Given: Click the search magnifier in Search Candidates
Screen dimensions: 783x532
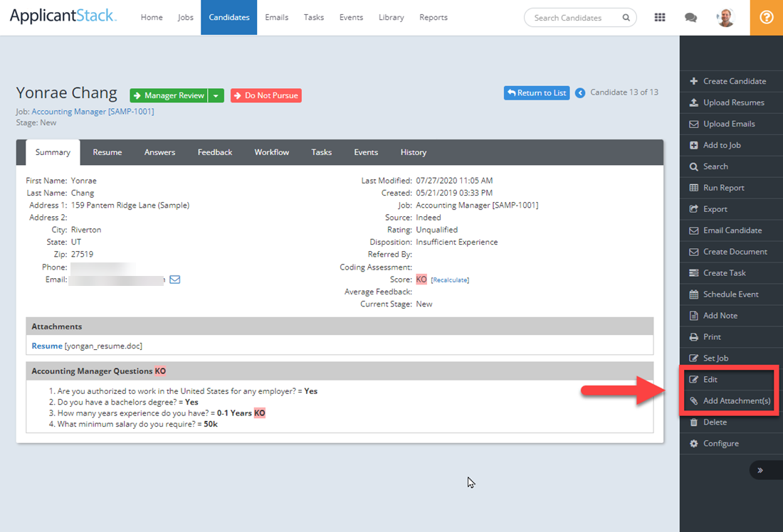Looking at the screenshot, I should [x=626, y=18].
